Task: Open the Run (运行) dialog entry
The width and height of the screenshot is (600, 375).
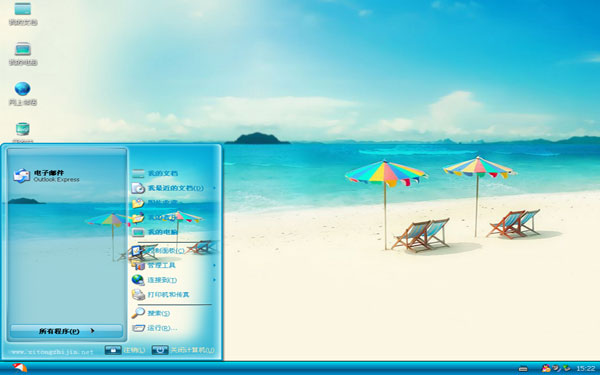Action: click(x=155, y=328)
